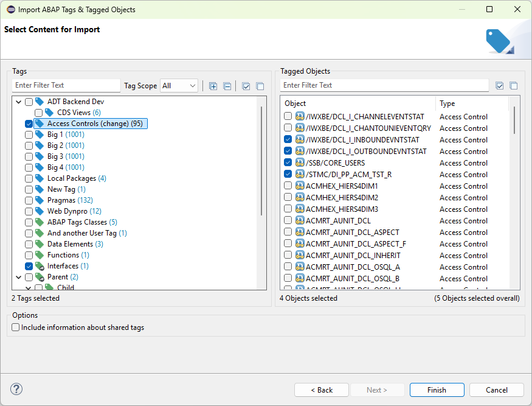Select the And another User Tag row

point(87,233)
